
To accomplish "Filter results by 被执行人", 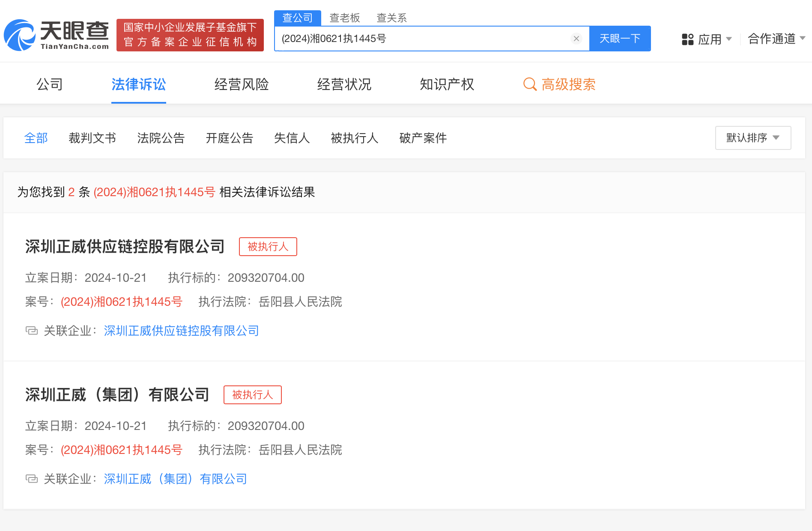I will 355,138.
